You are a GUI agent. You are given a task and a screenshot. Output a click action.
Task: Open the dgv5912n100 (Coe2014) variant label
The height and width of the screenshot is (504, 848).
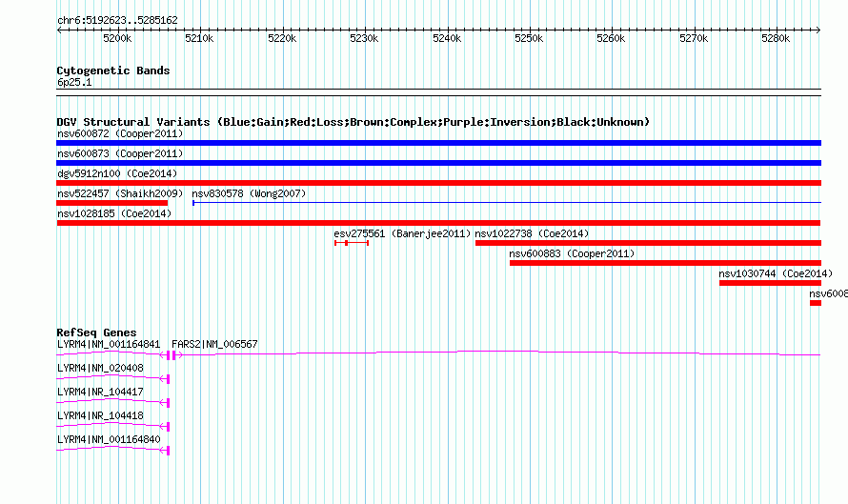(117, 173)
